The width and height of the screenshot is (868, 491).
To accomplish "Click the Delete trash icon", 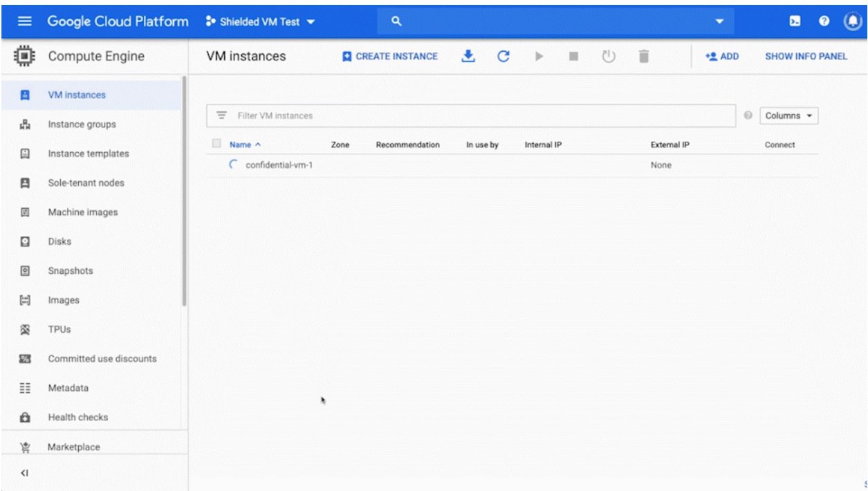I will [644, 57].
